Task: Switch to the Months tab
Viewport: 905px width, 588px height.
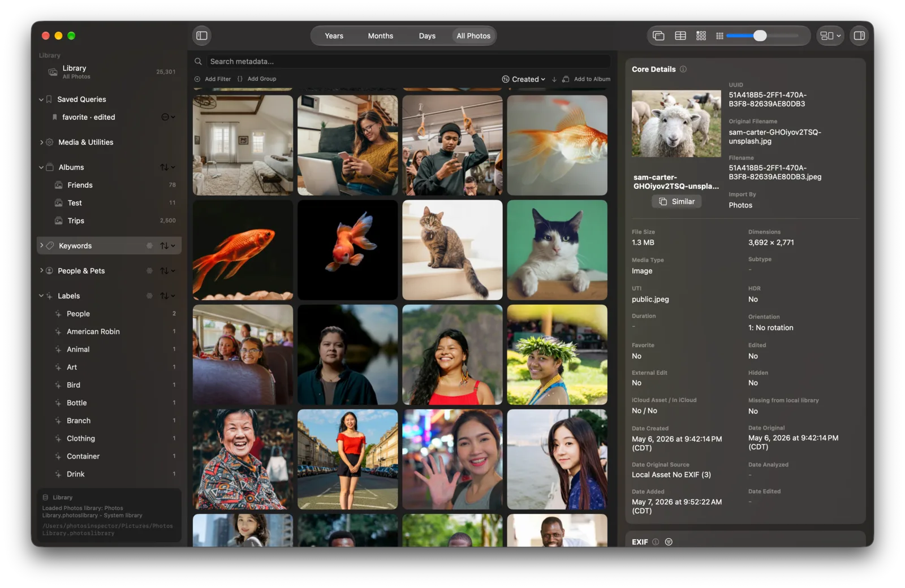Action: point(380,36)
